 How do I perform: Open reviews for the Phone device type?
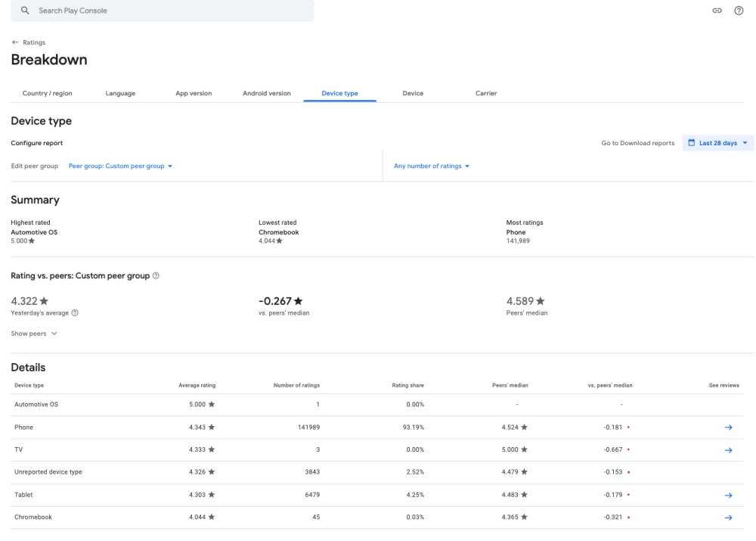pyautogui.click(x=728, y=427)
